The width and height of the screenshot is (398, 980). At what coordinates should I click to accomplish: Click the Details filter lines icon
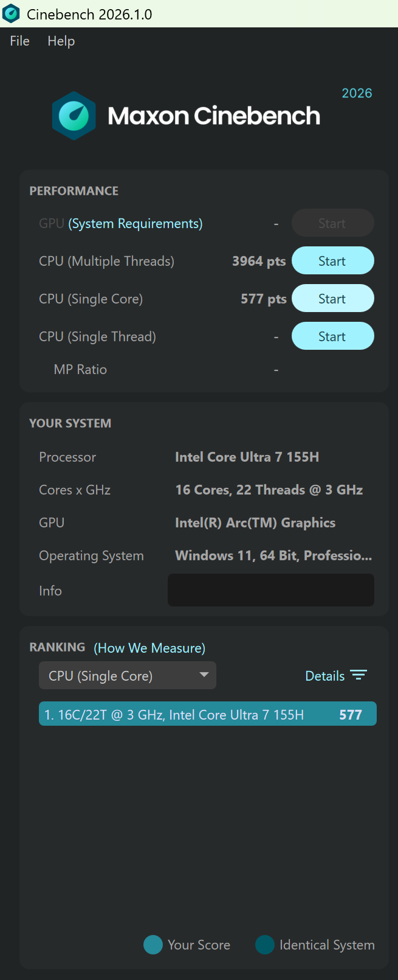[x=359, y=675]
